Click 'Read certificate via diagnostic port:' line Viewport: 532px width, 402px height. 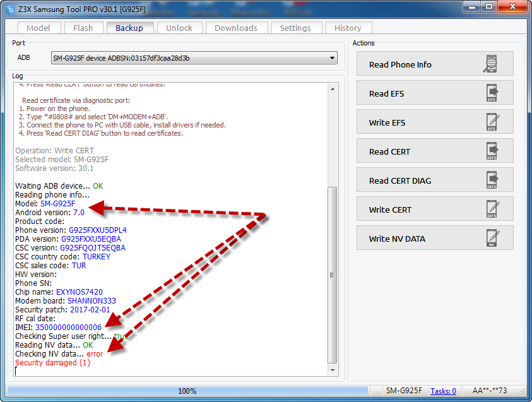76,100
